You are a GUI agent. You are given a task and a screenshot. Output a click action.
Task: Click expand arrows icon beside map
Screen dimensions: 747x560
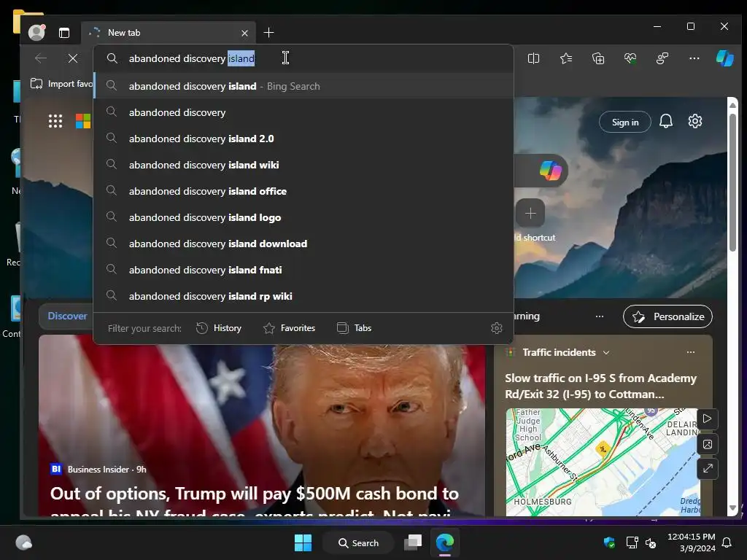tap(708, 469)
